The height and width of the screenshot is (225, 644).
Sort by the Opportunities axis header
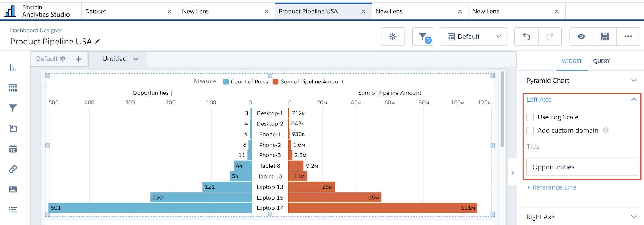(153, 93)
